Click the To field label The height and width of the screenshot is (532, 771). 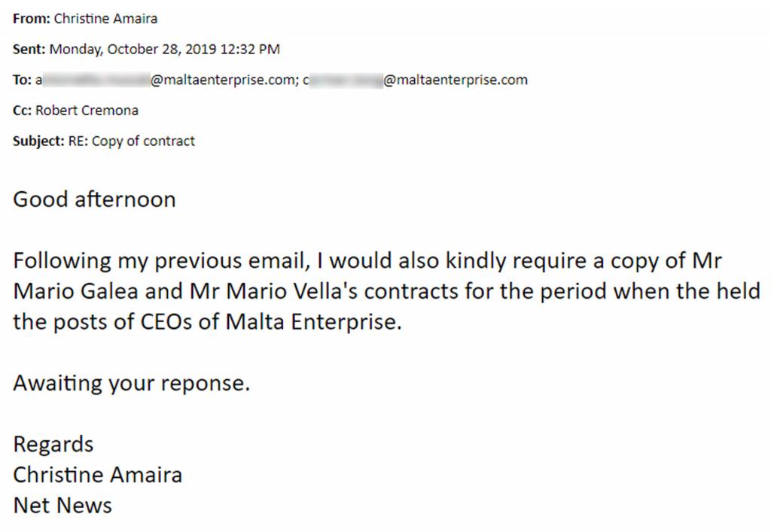tap(22, 80)
